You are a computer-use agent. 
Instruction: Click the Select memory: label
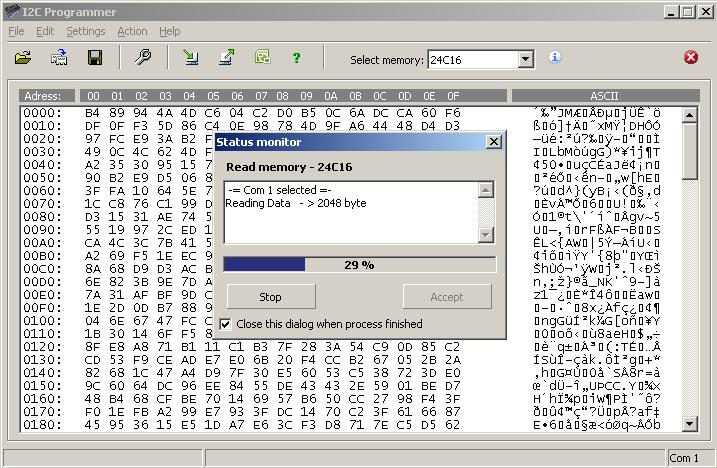(387, 60)
